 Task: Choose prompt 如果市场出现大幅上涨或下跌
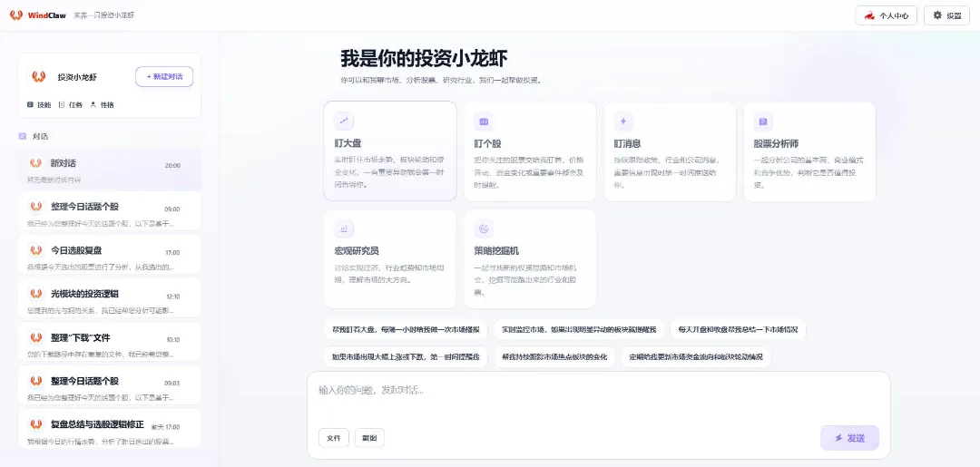coord(407,357)
